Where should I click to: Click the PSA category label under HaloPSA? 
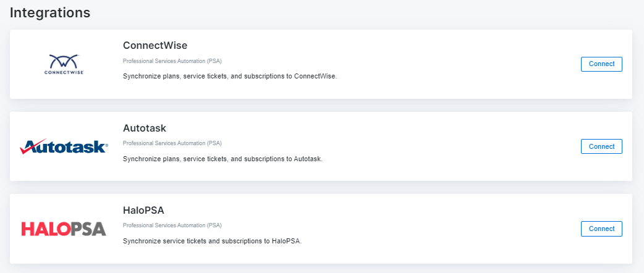pyautogui.click(x=172, y=225)
